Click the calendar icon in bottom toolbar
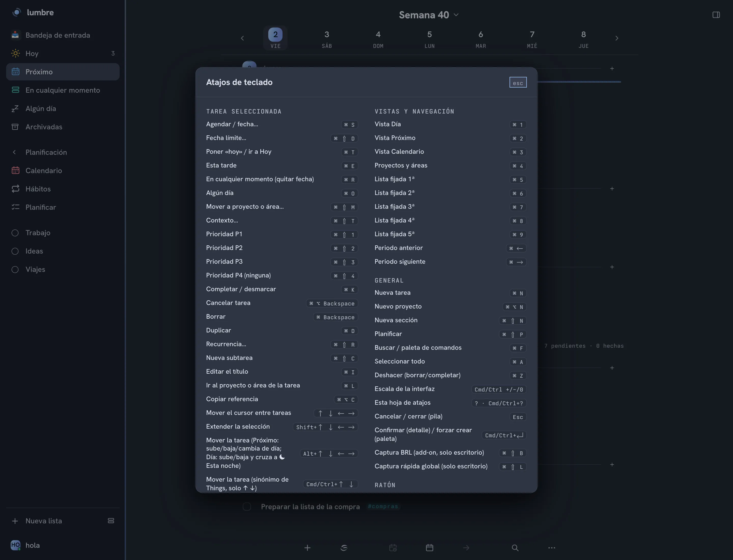Image resolution: width=733 pixels, height=560 pixels. click(429, 548)
